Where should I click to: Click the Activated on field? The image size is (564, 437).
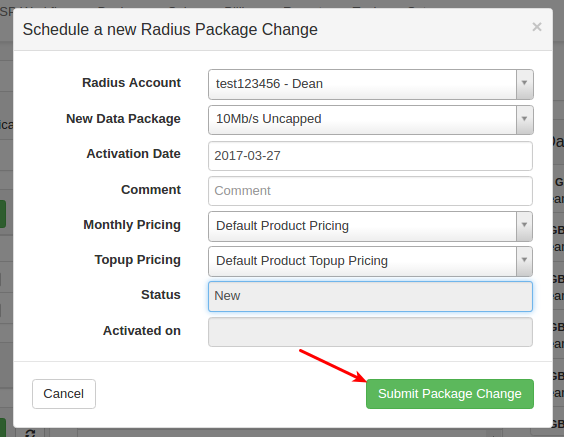coord(370,332)
